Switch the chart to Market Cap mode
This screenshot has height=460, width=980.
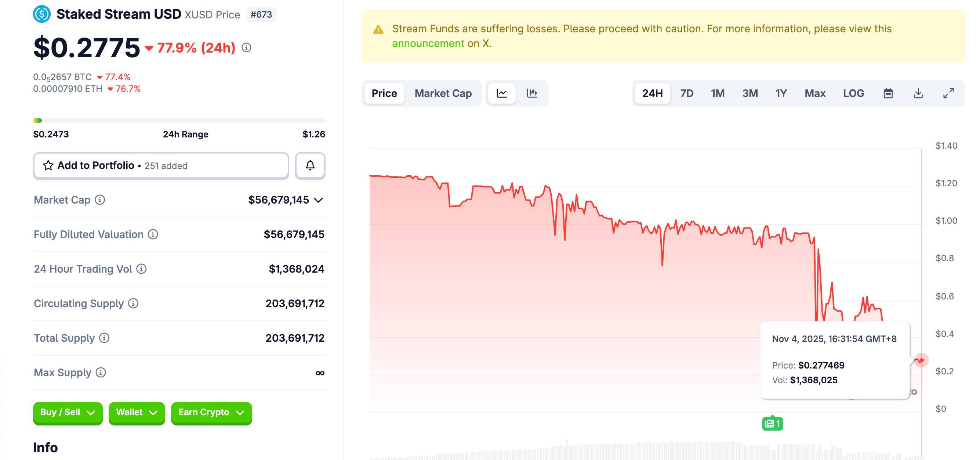(442, 93)
